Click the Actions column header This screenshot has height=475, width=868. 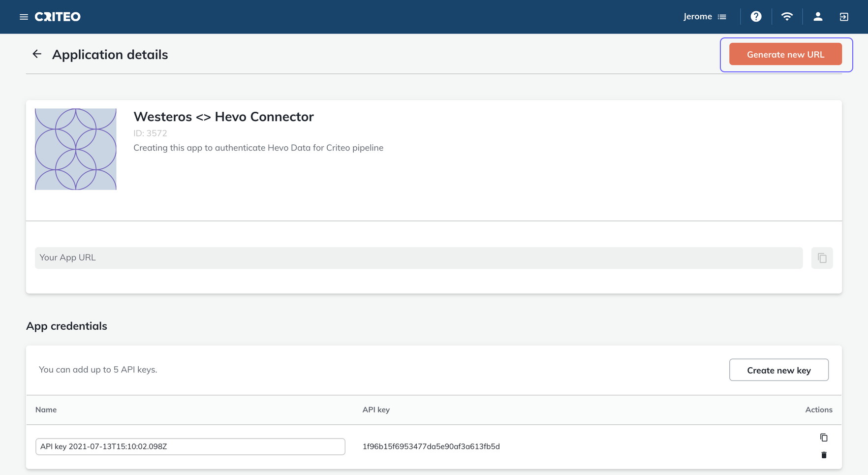point(819,410)
